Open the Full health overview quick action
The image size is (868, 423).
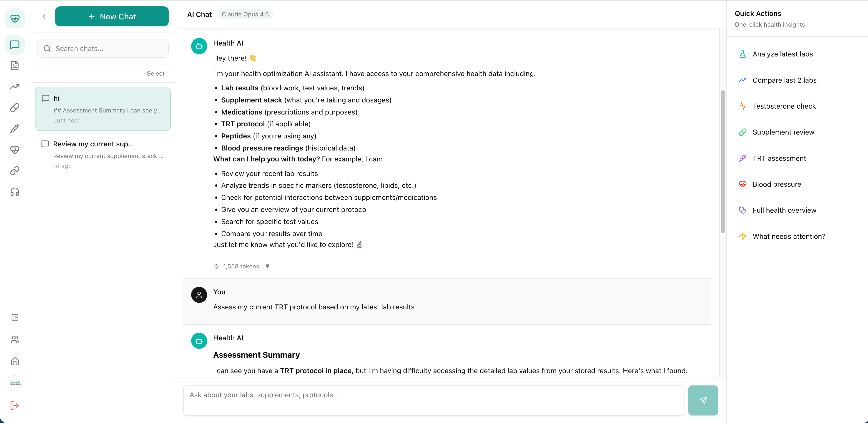coord(784,210)
